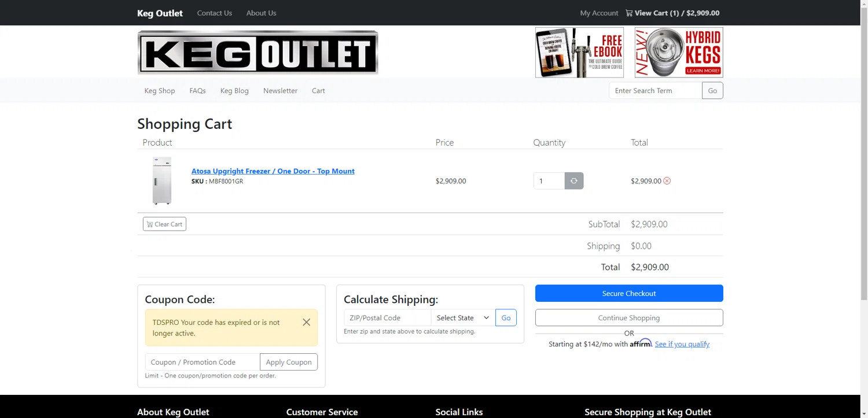Open Keg Blog menu item

(234, 91)
